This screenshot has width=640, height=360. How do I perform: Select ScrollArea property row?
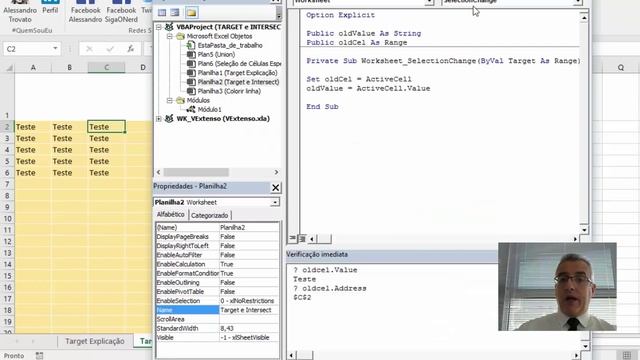click(x=218, y=319)
